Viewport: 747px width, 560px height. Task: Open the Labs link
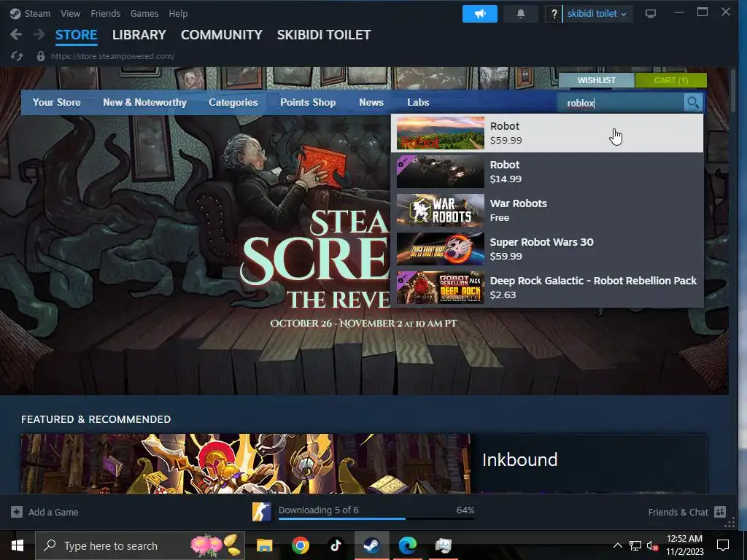[x=418, y=102]
